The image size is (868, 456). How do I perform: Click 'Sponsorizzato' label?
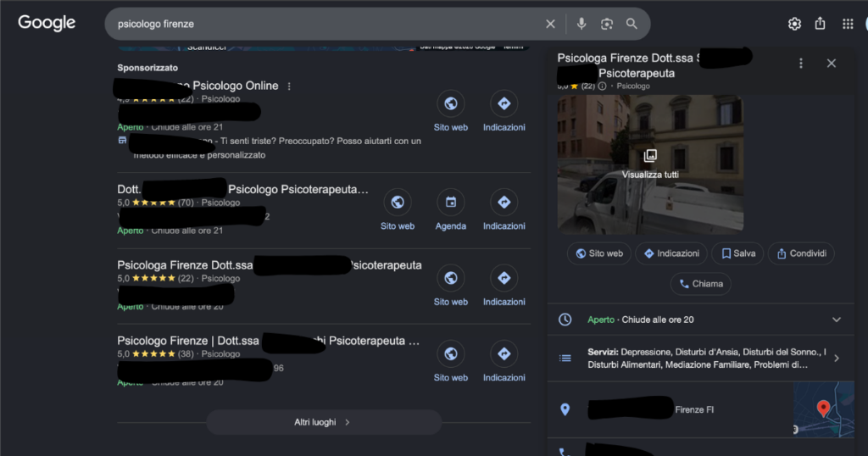pos(147,68)
